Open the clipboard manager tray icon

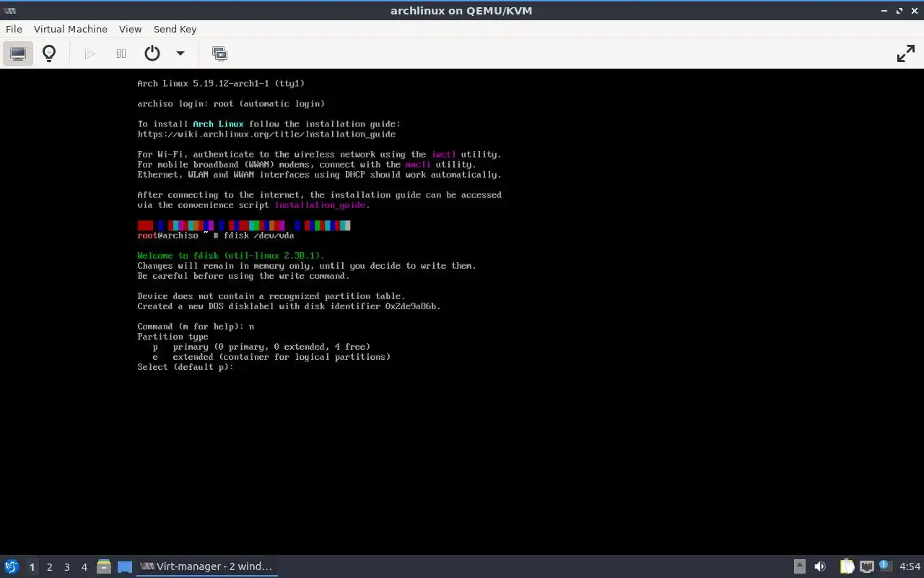[847, 566]
